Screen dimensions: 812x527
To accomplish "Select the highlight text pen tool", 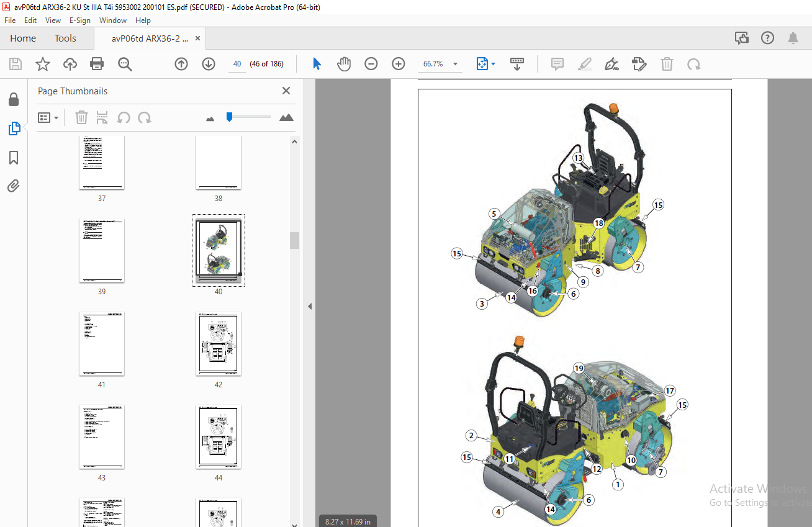I will tap(585, 64).
